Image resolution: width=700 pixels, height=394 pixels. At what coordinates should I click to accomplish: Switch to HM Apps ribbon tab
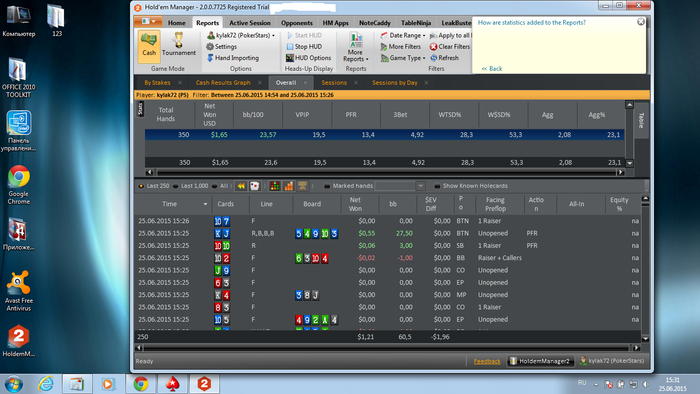[335, 23]
